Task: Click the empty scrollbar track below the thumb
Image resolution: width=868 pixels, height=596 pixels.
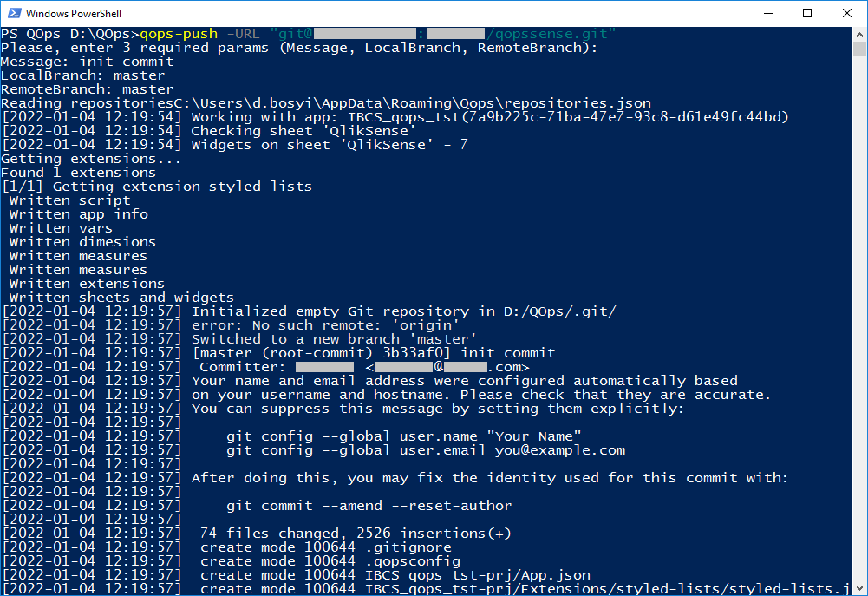Action: tap(859, 318)
